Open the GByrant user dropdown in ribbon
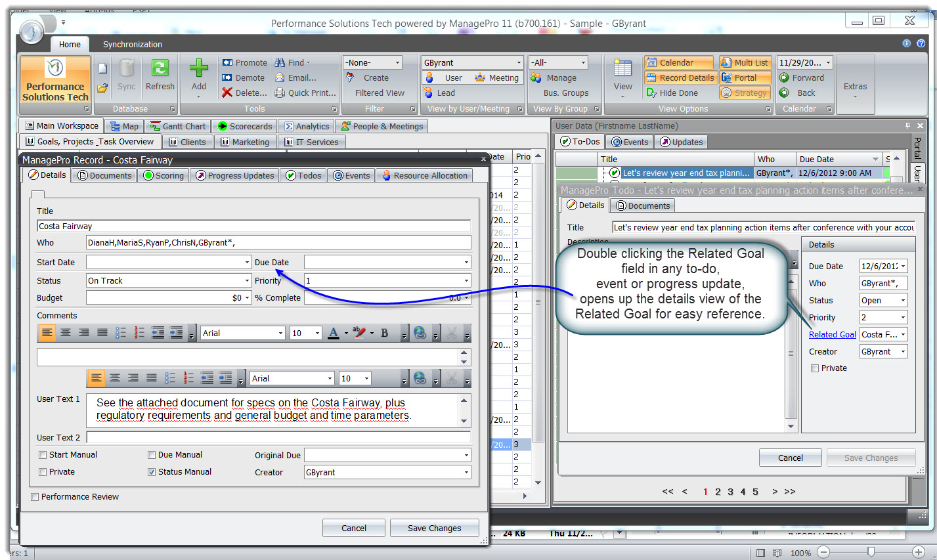 click(519, 62)
